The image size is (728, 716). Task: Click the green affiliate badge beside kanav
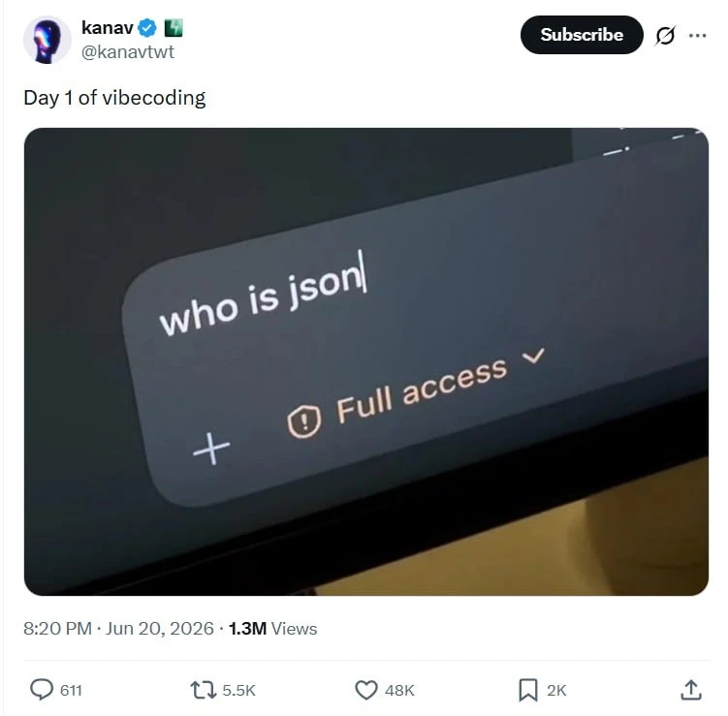pyautogui.click(x=174, y=28)
